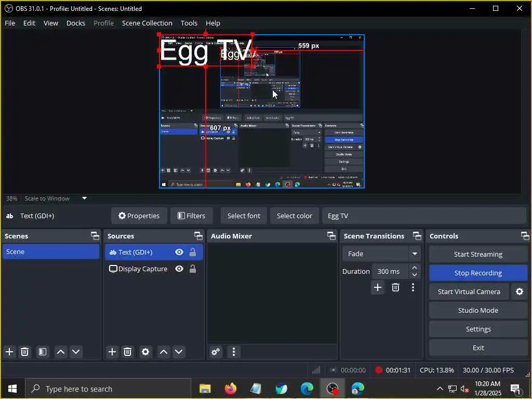Click Exit button in Controls
Image resolution: width=532 pixels, height=399 pixels.
[478, 348]
